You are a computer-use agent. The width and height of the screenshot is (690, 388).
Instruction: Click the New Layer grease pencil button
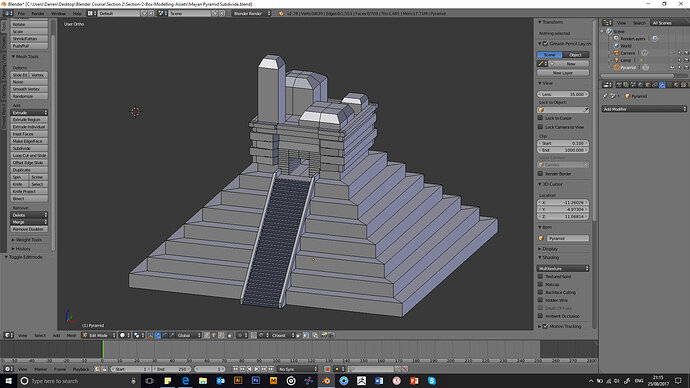click(x=563, y=73)
